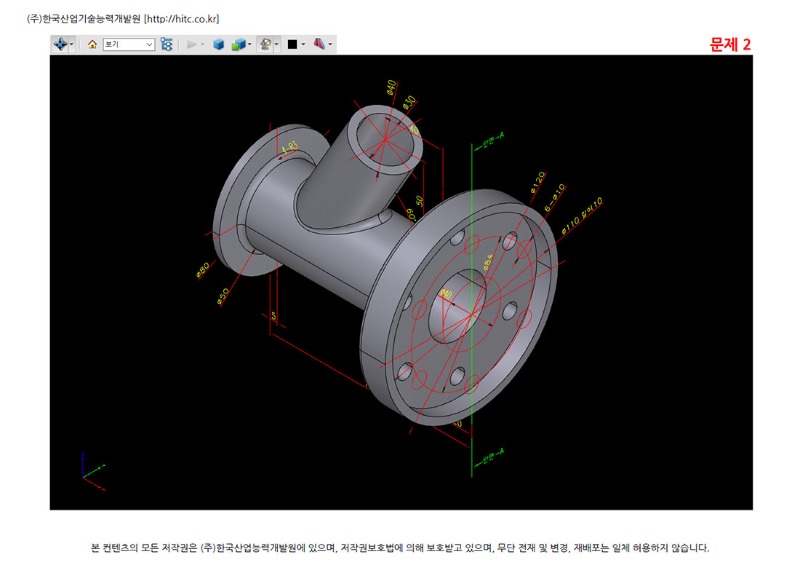Image resolution: width=800 pixels, height=565 pixels.
Task: Click the ø120 dimension label
Action: click(537, 182)
